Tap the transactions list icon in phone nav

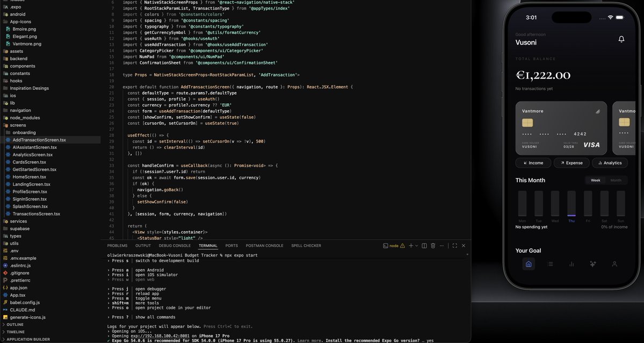[550, 264]
